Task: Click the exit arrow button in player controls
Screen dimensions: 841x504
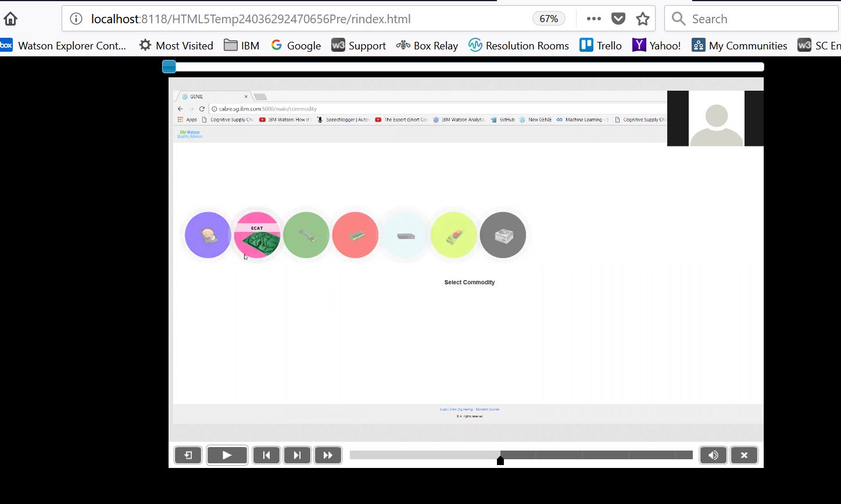Action: [x=188, y=455]
